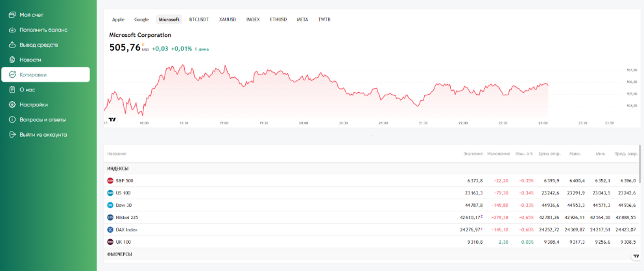Click the Пополнить баланс deposit icon
The width and height of the screenshot is (644, 271).
(x=12, y=30)
